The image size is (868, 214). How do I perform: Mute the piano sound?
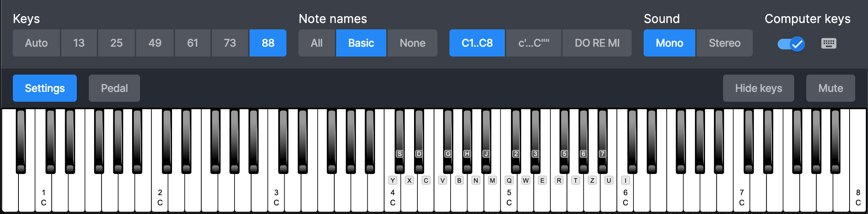pyautogui.click(x=830, y=88)
